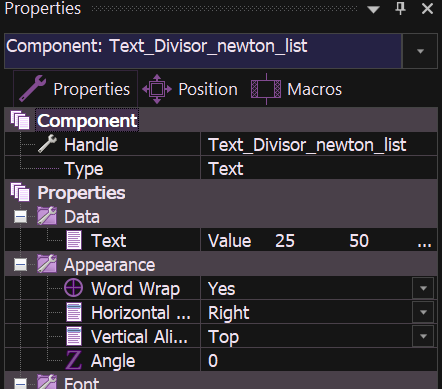Open the Properties panel options dropdown arrow
The height and width of the screenshot is (389, 442).
373,9
